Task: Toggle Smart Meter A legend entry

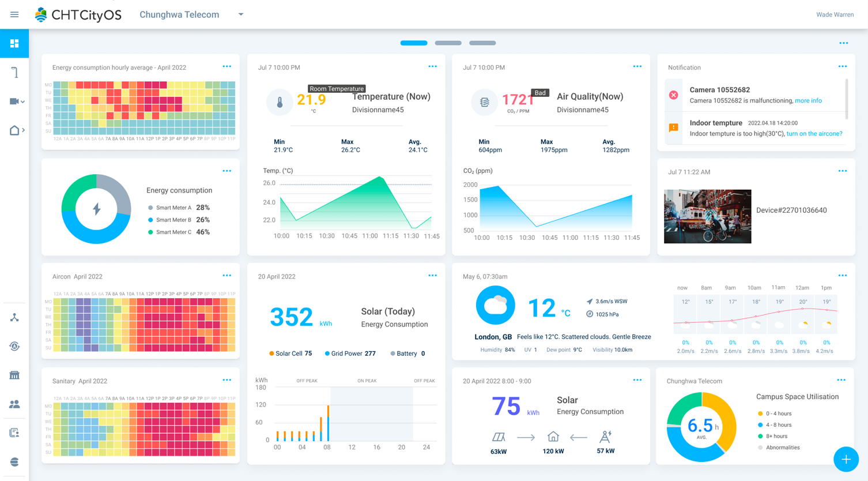Action: (x=173, y=208)
